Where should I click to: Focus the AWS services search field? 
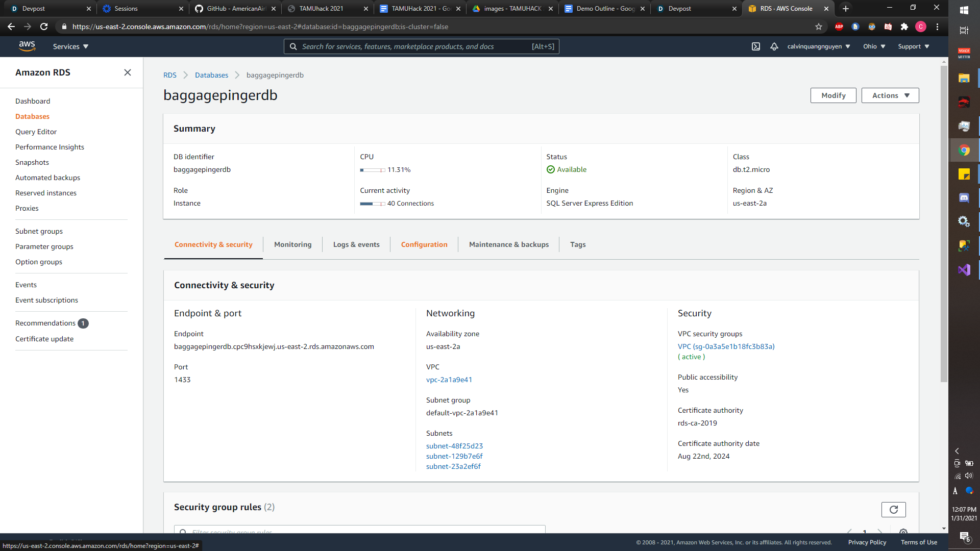(413, 46)
